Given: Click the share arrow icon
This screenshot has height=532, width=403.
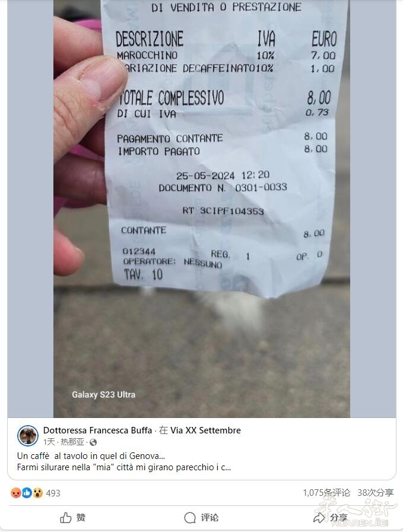Looking at the screenshot, I should [x=319, y=518].
